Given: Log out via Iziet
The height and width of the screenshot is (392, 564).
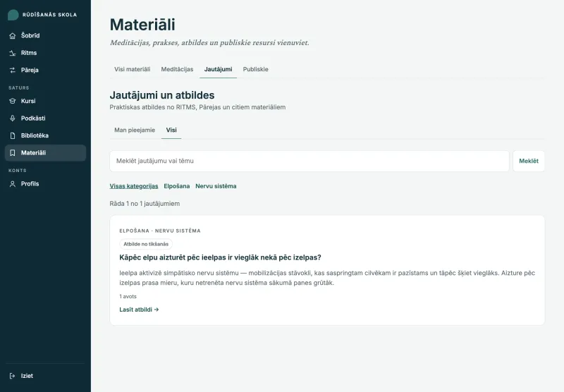Looking at the screenshot, I should click(x=45, y=376).
